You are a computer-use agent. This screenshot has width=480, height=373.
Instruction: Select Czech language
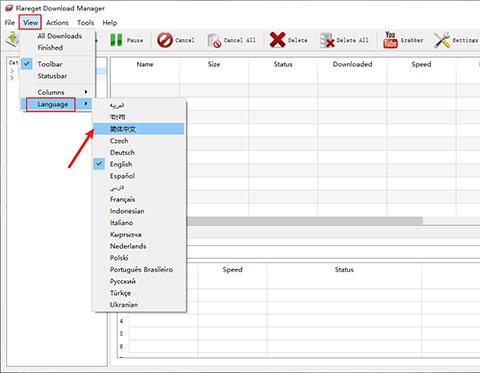point(139,141)
